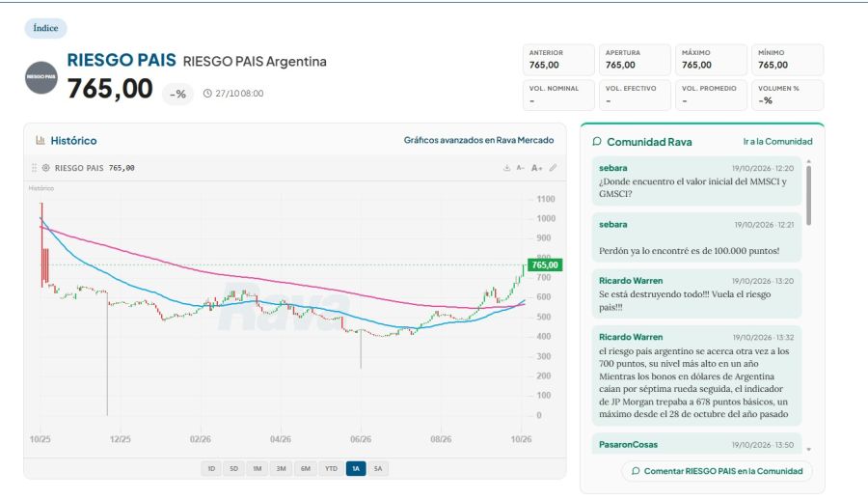Click the 27/10 08:00 timestamp

pyautogui.click(x=239, y=93)
